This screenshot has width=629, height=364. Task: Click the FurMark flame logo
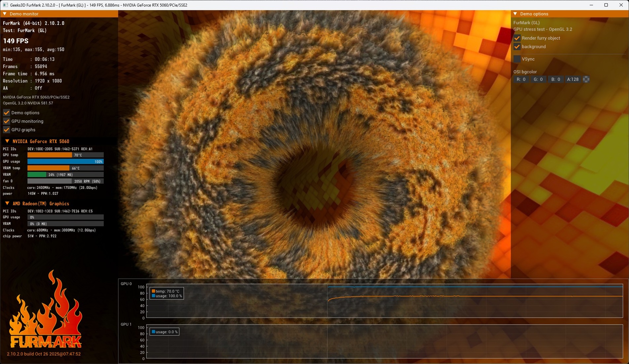coord(45,309)
